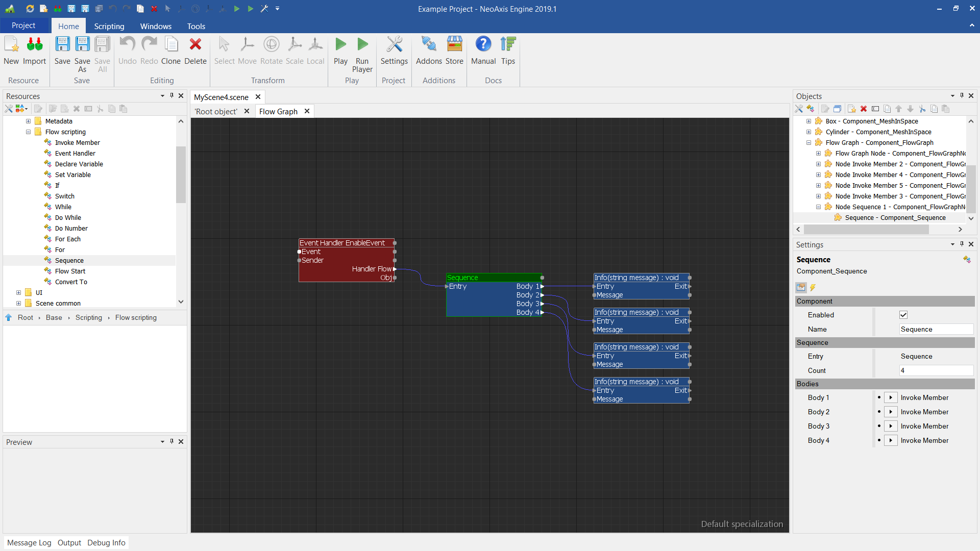Expand the UI folder in Resources
Viewport: 980px width, 551px height.
tap(19, 293)
